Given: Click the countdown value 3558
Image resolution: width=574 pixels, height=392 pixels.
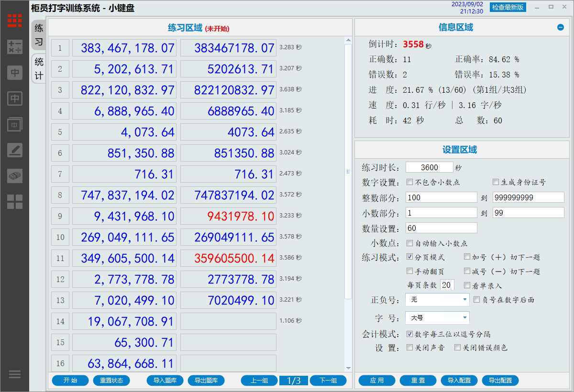Looking at the screenshot, I should click(413, 44).
